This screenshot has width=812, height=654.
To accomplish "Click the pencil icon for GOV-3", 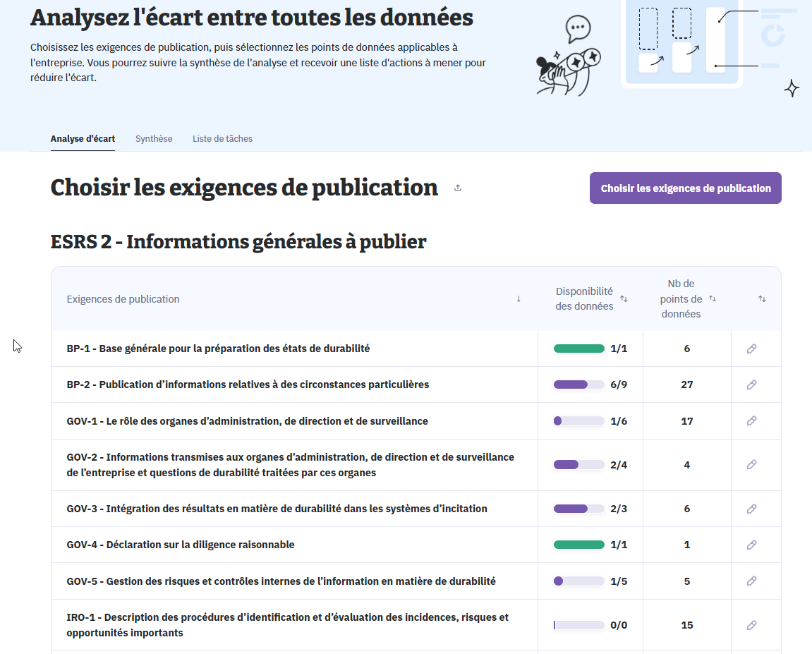I will tap(751, 509).
